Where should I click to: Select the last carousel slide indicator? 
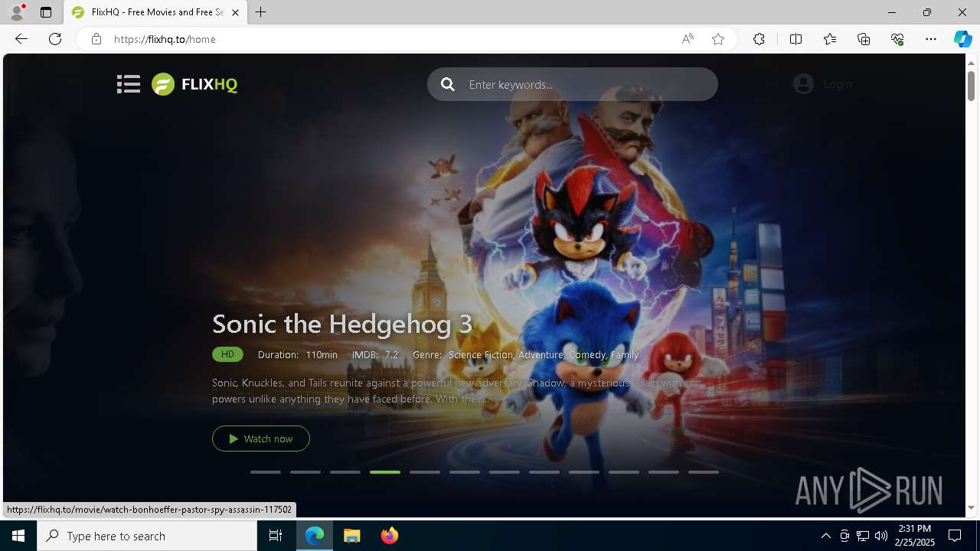(x=704, y=472)
